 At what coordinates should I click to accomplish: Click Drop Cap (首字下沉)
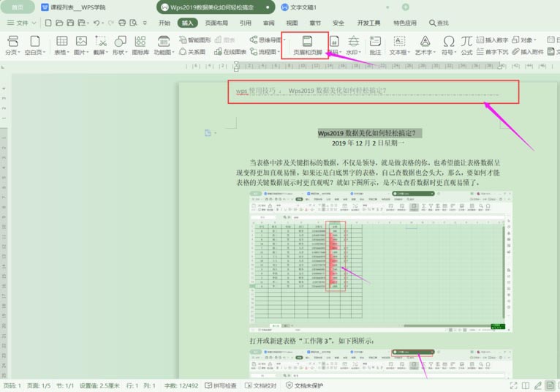[492, 52]
